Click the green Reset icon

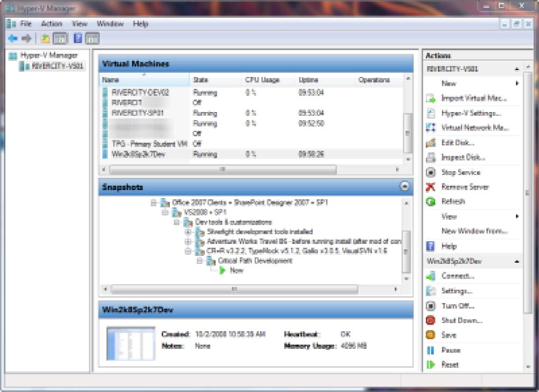(x=431, y=365)
